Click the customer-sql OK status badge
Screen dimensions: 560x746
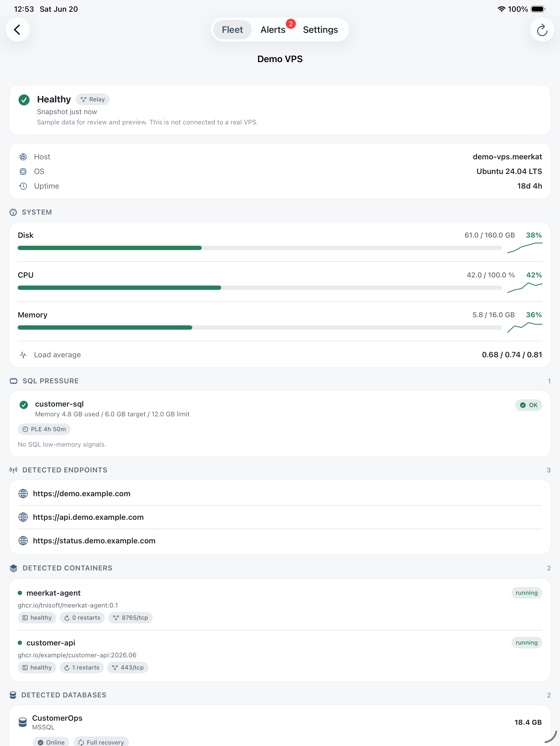coord(529,405)
